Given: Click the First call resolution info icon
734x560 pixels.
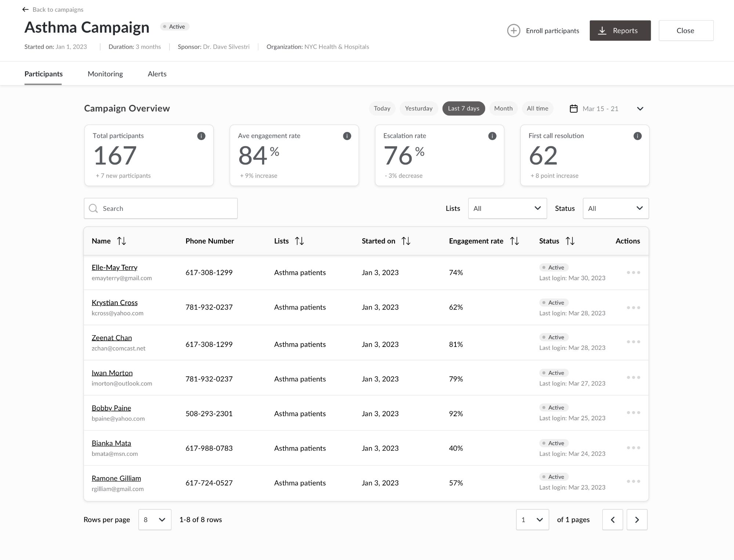Looking at the screenshot, I should pos(637,136).
